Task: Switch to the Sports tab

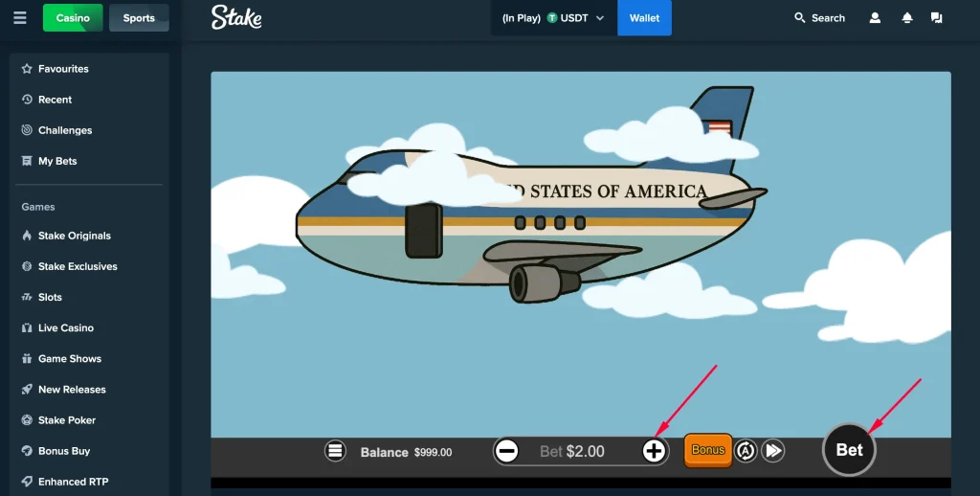Action: click(x=139, y=17)
